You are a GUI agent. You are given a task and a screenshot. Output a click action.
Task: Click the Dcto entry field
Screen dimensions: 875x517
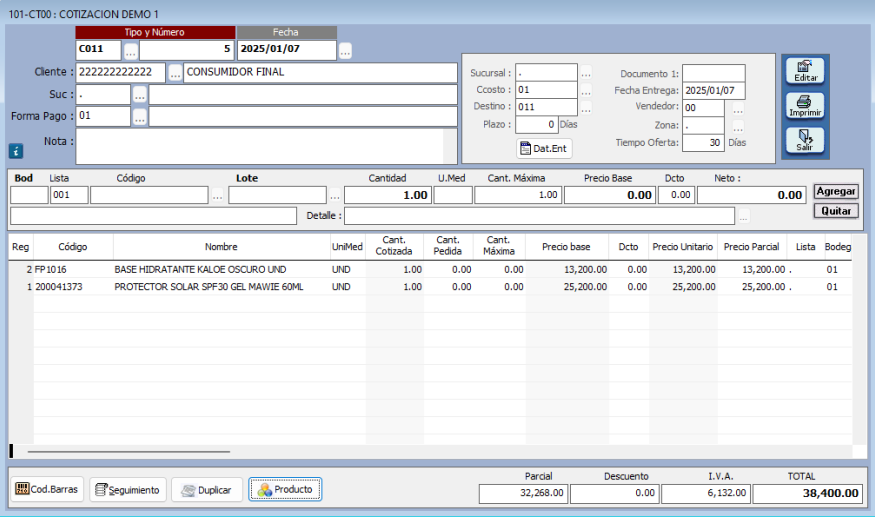676,195
